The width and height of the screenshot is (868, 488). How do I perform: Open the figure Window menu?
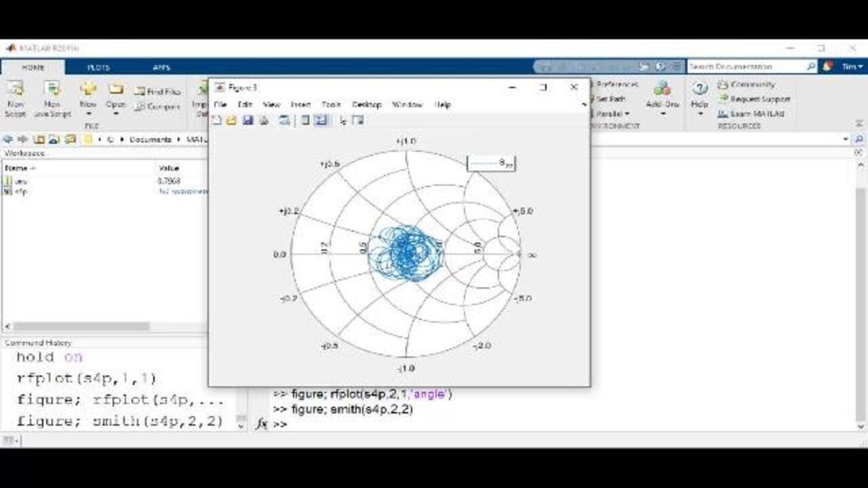pyautogui.click(x=407, y=104)
